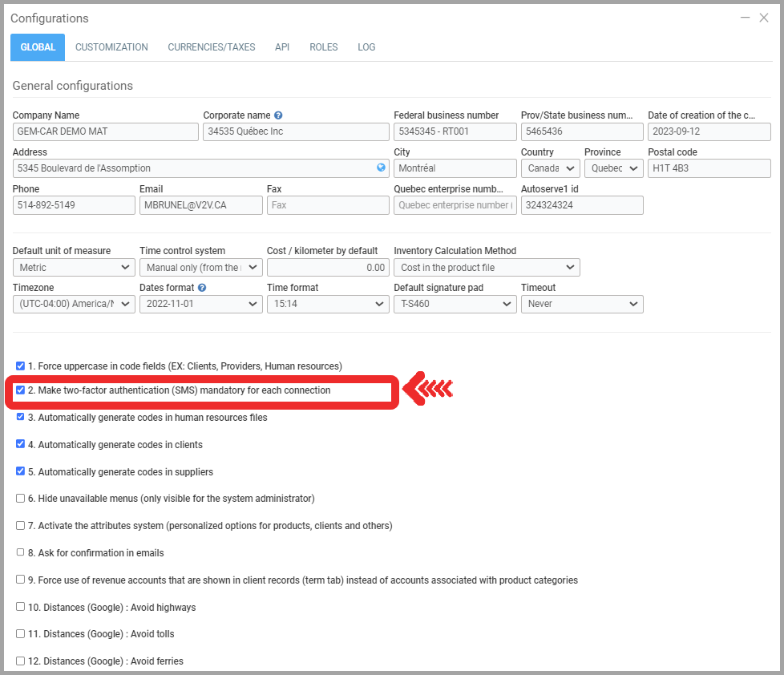Uncheck Force uppercase in code fields
The height and width of the screenshot is (675, 784).
point(21,366)
